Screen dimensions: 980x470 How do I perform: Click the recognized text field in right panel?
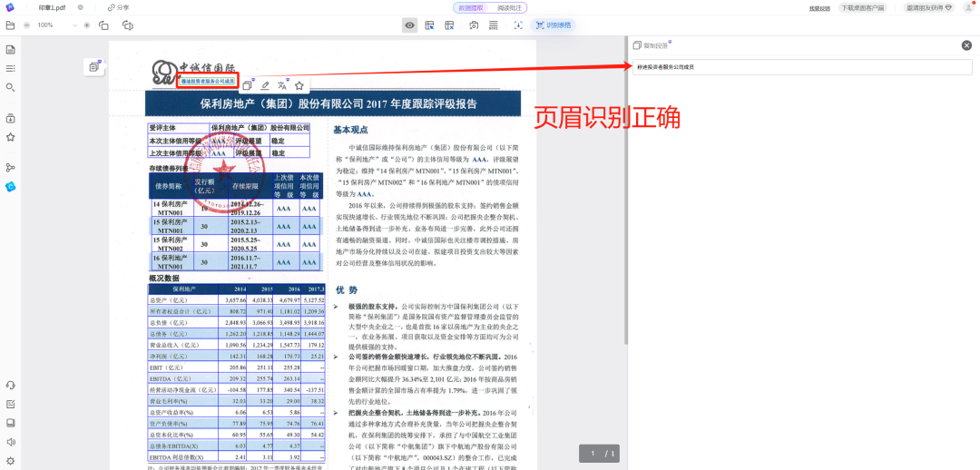pos(802,67)
